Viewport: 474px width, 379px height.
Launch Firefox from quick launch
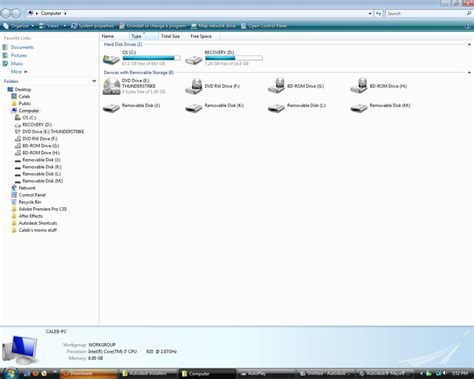(35, 374)
